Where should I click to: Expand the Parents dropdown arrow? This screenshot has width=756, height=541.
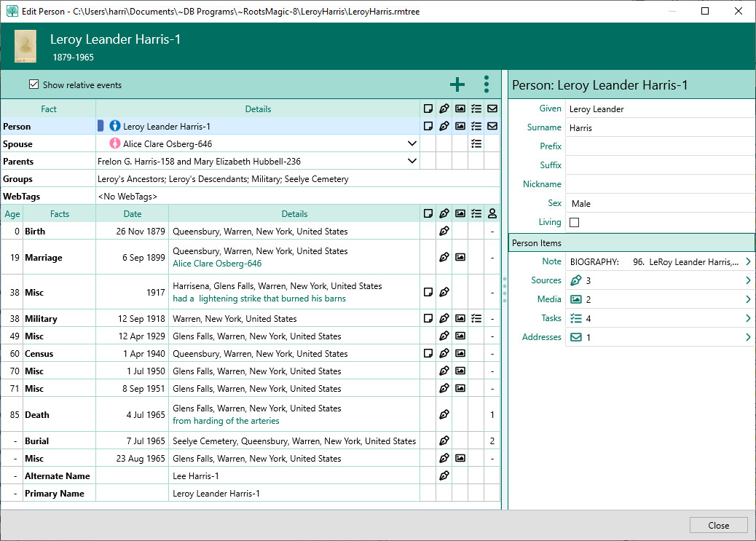click(412, 162)
